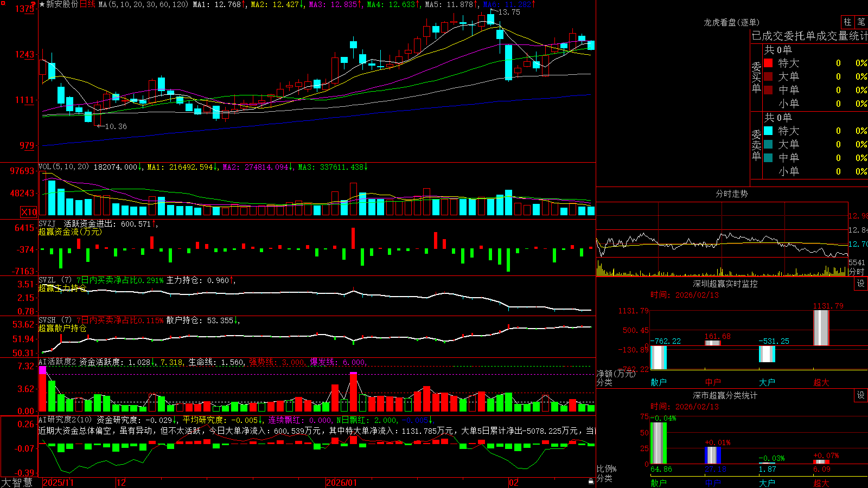Toggle the star icon before 新安股份
The image size is (868, 488).
tap(42, 4)
